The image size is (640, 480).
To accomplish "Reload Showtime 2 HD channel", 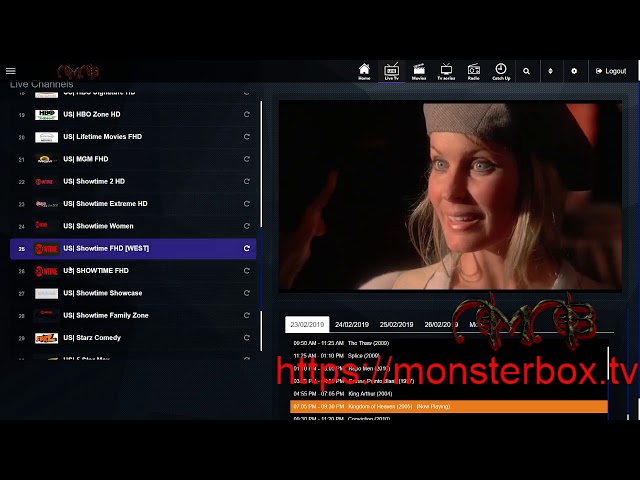I will pyautogui.click(x=247, y=181).
